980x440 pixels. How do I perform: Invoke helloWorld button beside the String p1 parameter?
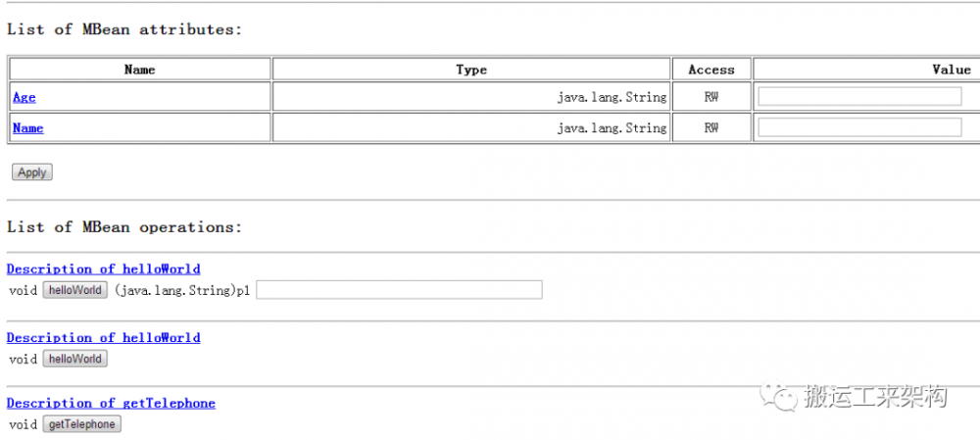click(x=74, y=290)
